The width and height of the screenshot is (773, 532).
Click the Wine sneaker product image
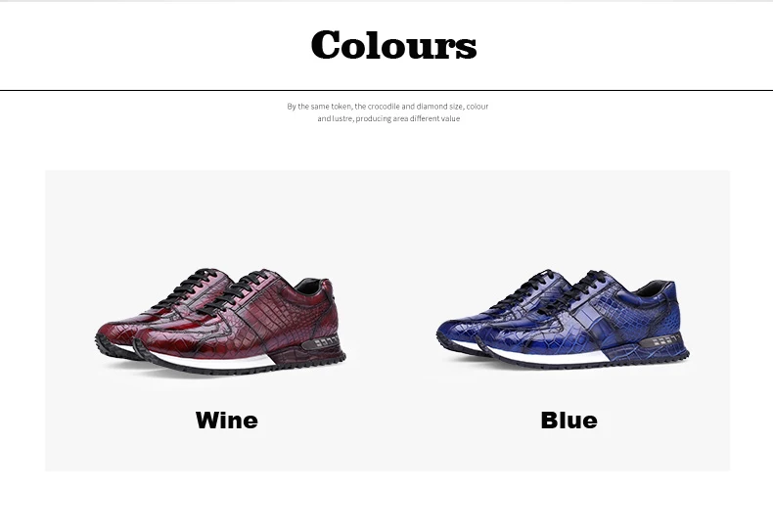pos(220,321)
